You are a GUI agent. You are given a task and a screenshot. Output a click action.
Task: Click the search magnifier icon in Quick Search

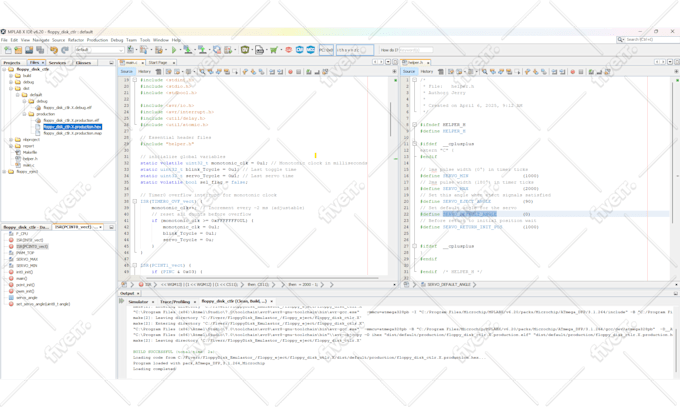pos(621,39)
